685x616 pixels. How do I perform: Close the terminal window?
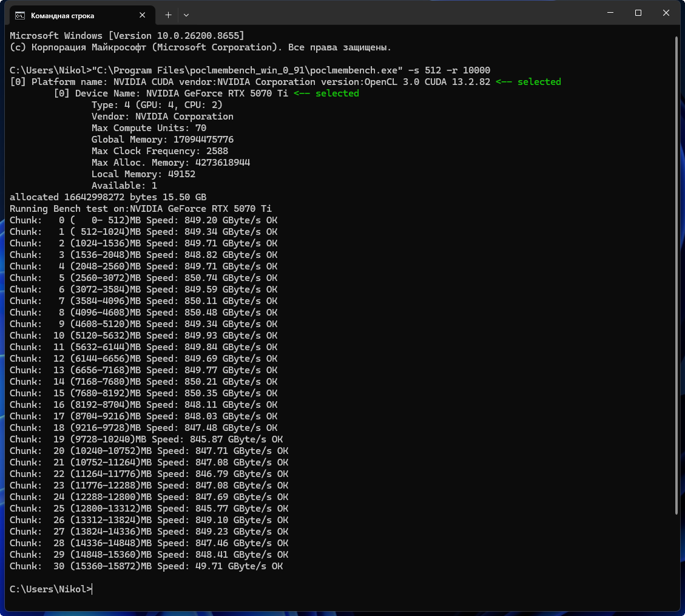[x=666, y=13]
